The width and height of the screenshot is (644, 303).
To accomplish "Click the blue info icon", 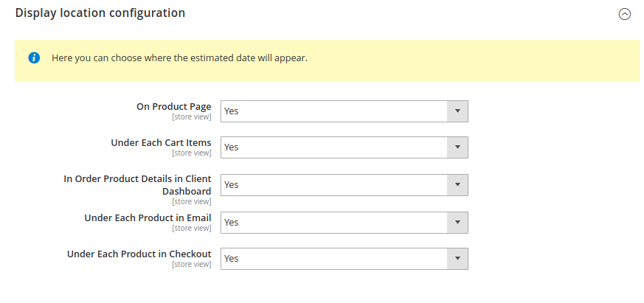I will [x=34, y=58].
